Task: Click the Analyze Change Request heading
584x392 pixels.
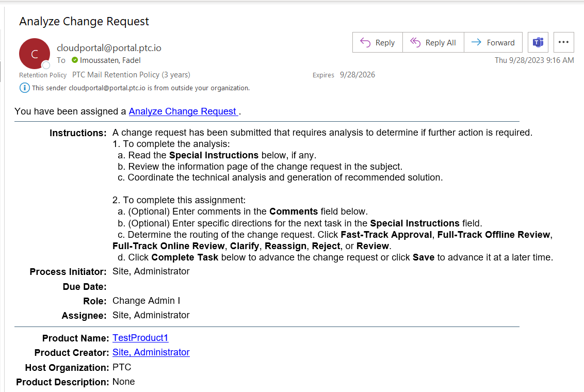Action: pos(84,21)
